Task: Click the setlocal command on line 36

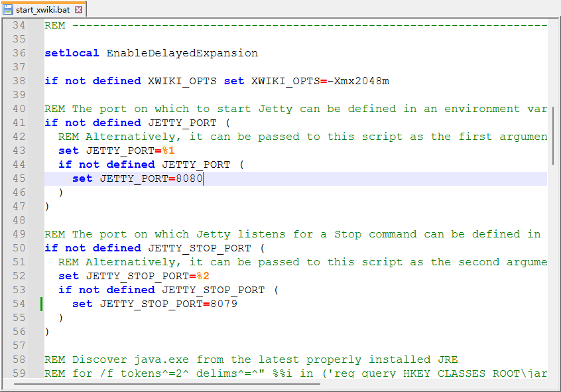Action: pos(72,53)
